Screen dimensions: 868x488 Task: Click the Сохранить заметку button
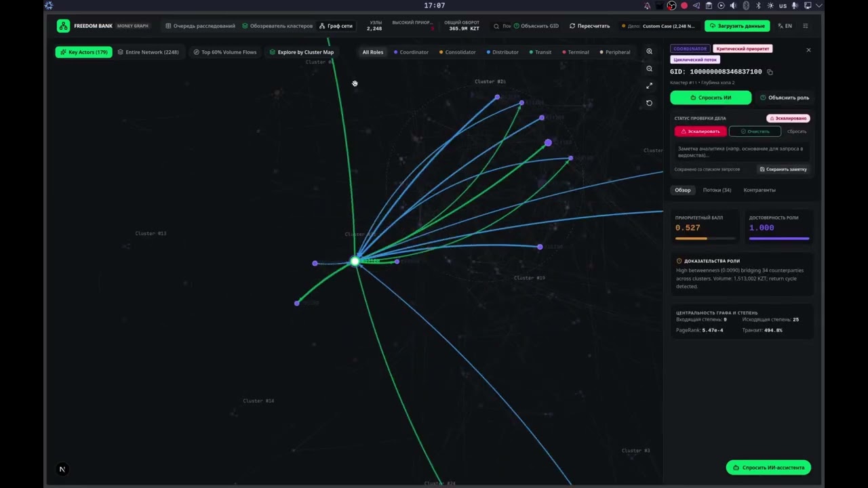point(783,169)
